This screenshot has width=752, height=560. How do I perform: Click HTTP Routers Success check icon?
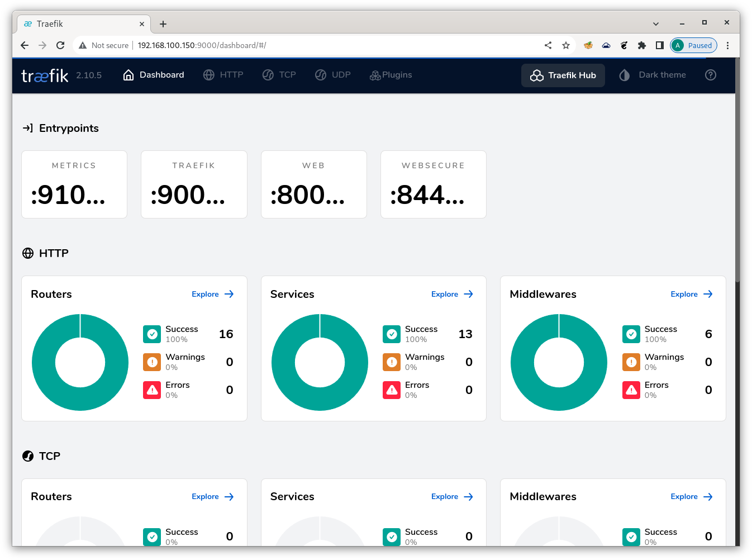pyautogui.click(x=152, y=334)
